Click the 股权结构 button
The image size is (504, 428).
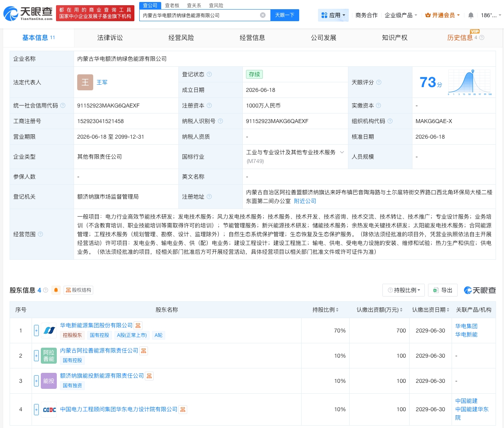[x=78, y=290]
